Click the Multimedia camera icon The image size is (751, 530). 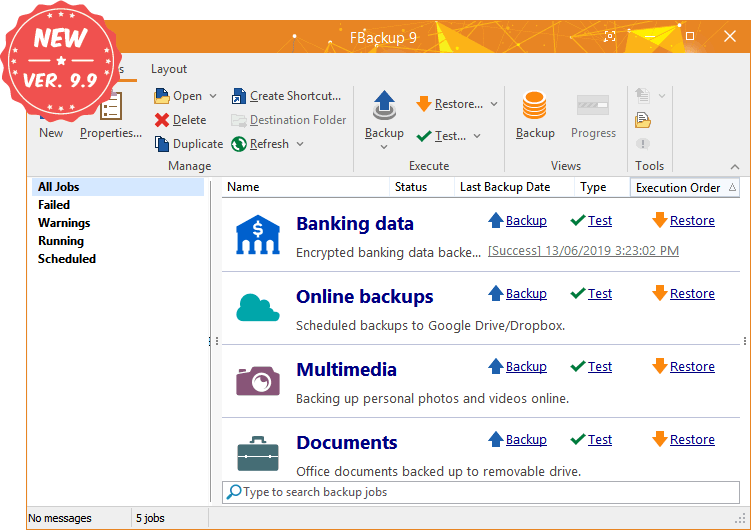coord(257,380)
